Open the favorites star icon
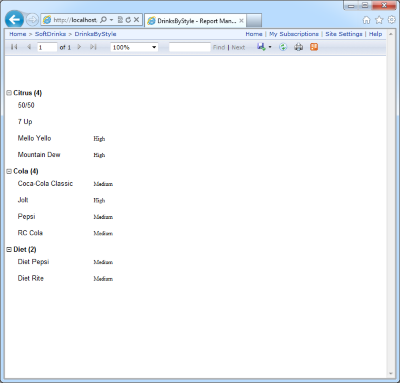400x383 pixels. tap(379, 20)
